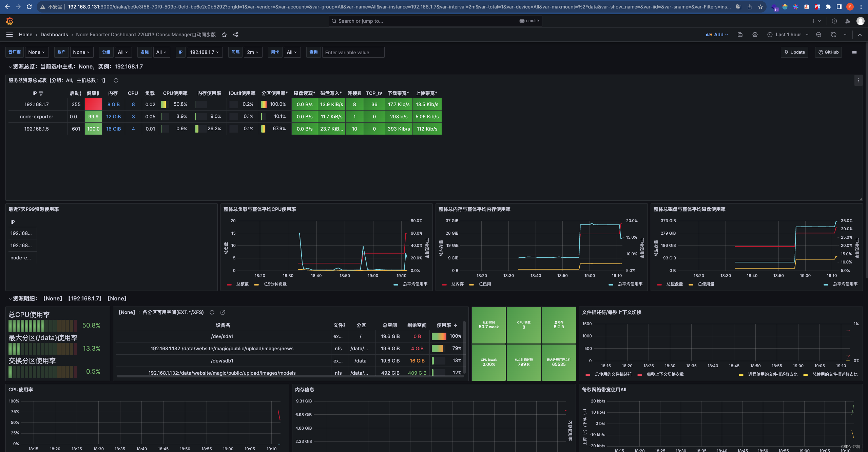This screenshot has height=452, width=868.
Task: Share the dashboard via share icon
Action: click(x=236, y=35)
